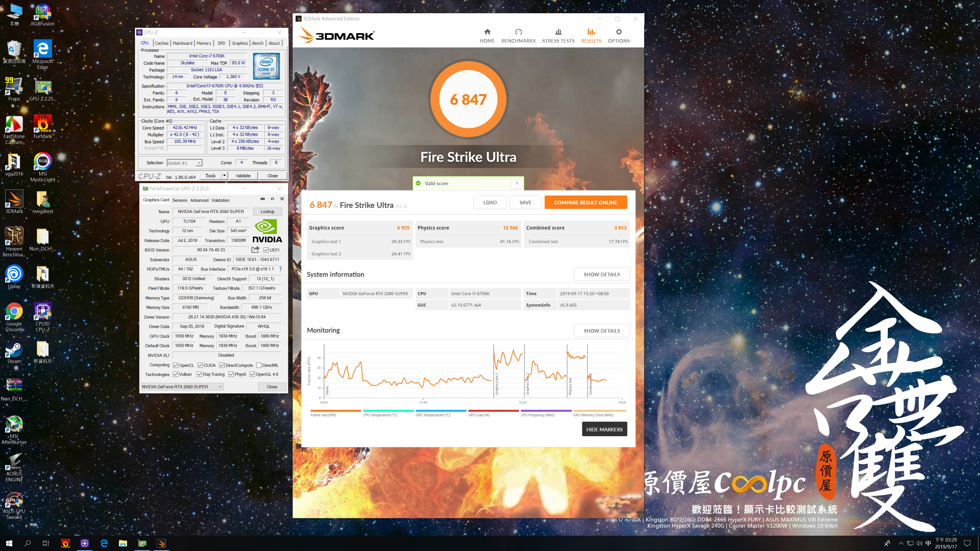980x551 pixels.
Task: Click the taskbar clock showing 03:29
Action: [x=946, y=543]
